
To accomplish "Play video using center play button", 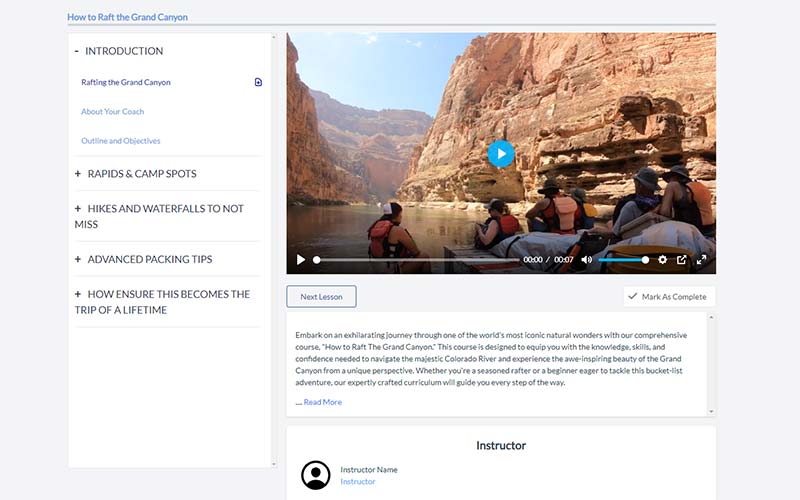I will click(501, 154).
